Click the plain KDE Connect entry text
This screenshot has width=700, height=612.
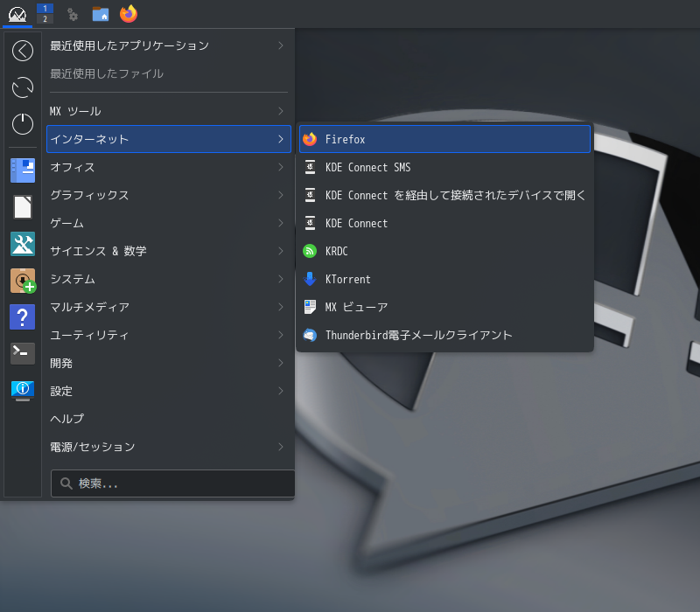coord(356,223)
